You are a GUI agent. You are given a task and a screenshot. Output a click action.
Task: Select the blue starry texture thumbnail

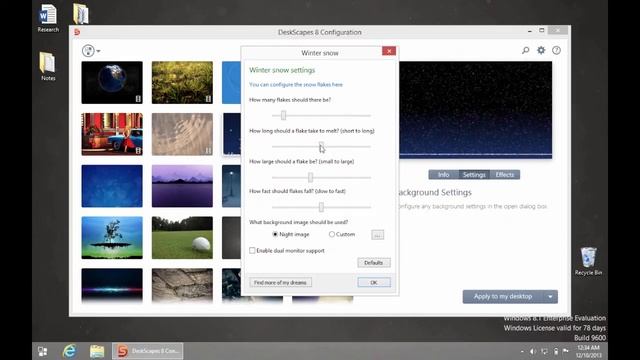coord(112,186)
